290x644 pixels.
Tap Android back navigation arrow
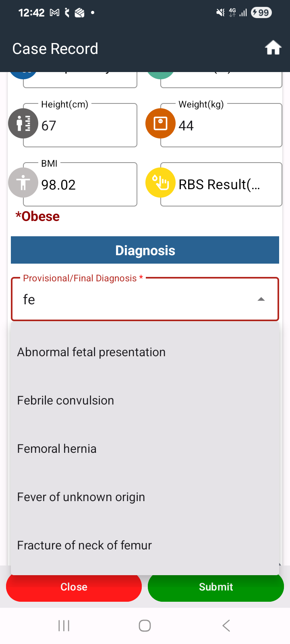(x=226, y=625)
